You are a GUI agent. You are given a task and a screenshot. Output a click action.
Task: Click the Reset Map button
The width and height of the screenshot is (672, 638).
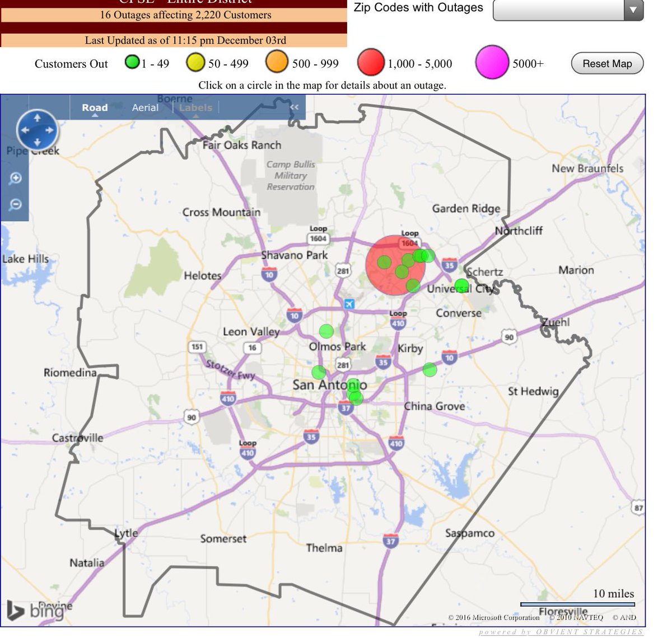(x=607, y=63)
